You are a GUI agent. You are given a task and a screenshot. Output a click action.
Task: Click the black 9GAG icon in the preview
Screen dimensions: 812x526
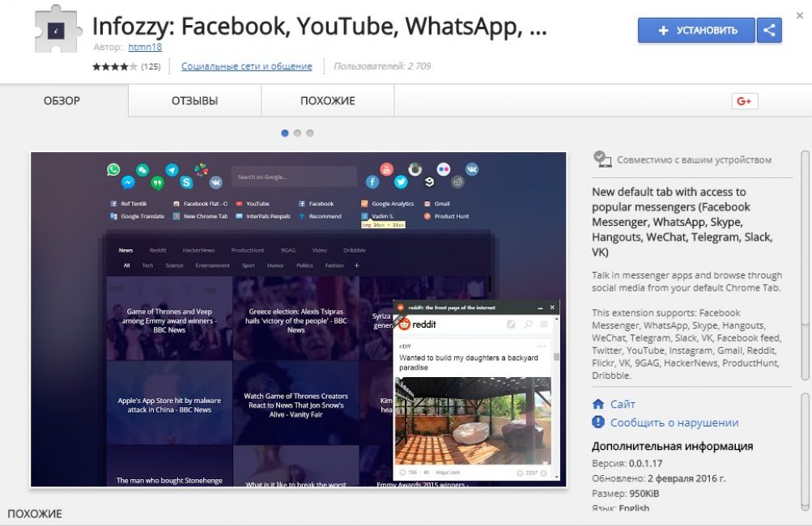tap(429, 182)
